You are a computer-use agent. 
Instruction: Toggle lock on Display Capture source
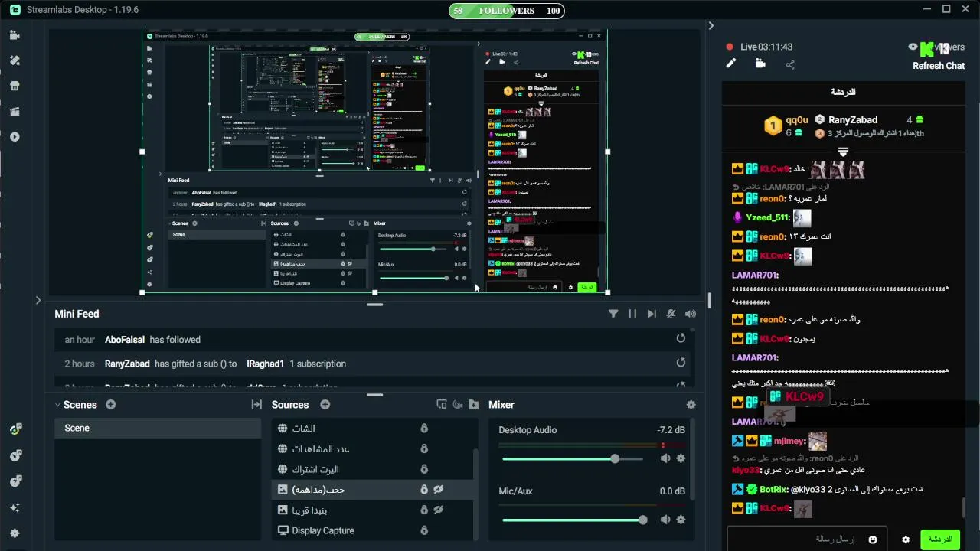point(424,530)
